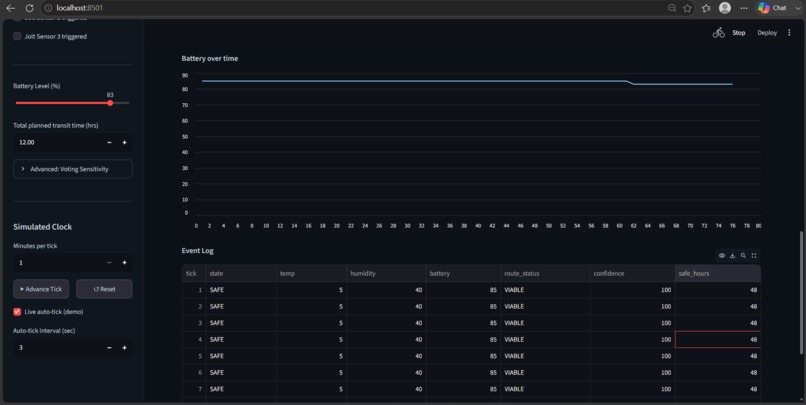806x405 pixels.
Task: Sort by the battery column header
Action: pos(463,273)
